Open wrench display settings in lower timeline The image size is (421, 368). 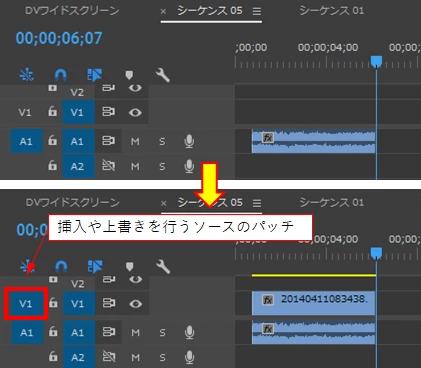[163, 267]
